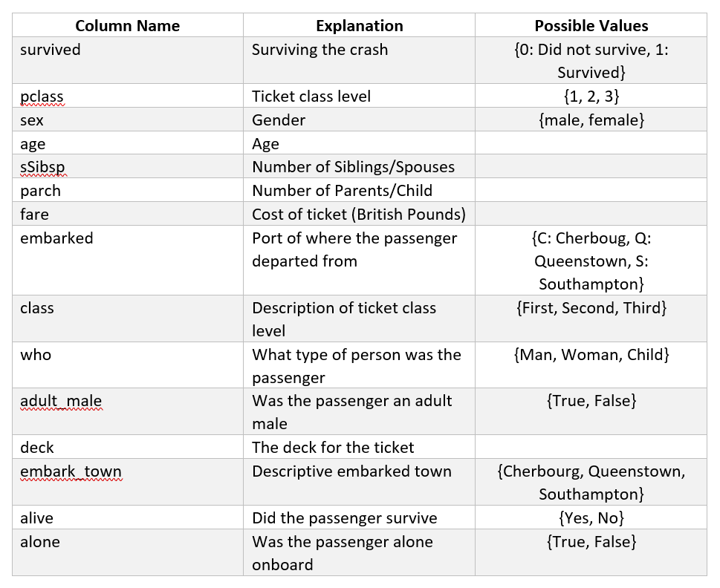Image resolution: width=720 pixels, height=588 pixels.
Task: Click the 'Explanation' header cell
Action: (x=359, y=26)
